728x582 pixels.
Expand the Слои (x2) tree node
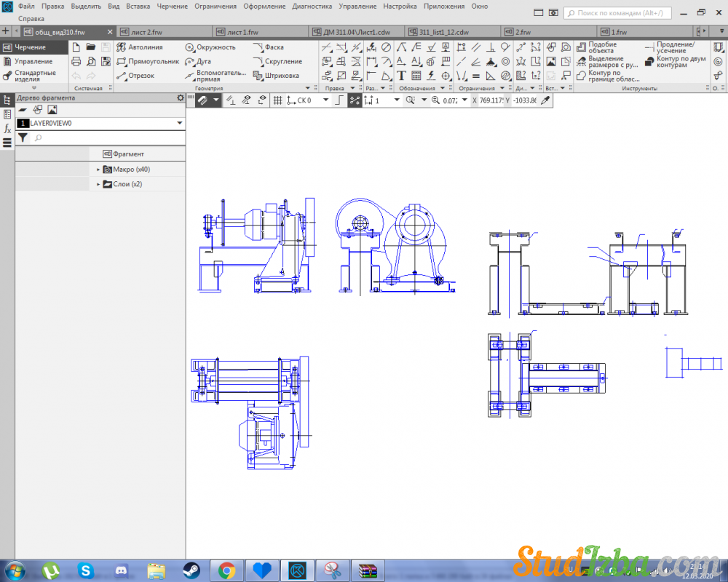pos(98,184)
